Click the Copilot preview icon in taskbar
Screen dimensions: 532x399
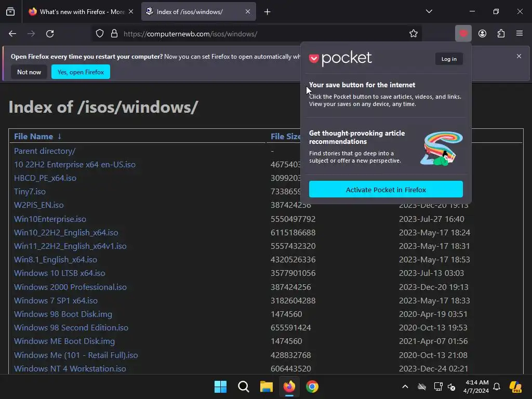tap(515, 387)
